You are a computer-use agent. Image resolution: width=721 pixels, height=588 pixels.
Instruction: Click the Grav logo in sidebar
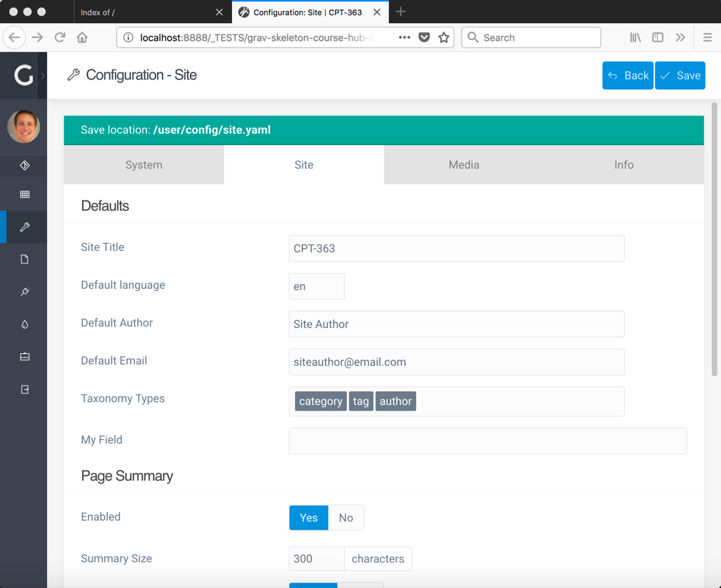tap(23, 75)
